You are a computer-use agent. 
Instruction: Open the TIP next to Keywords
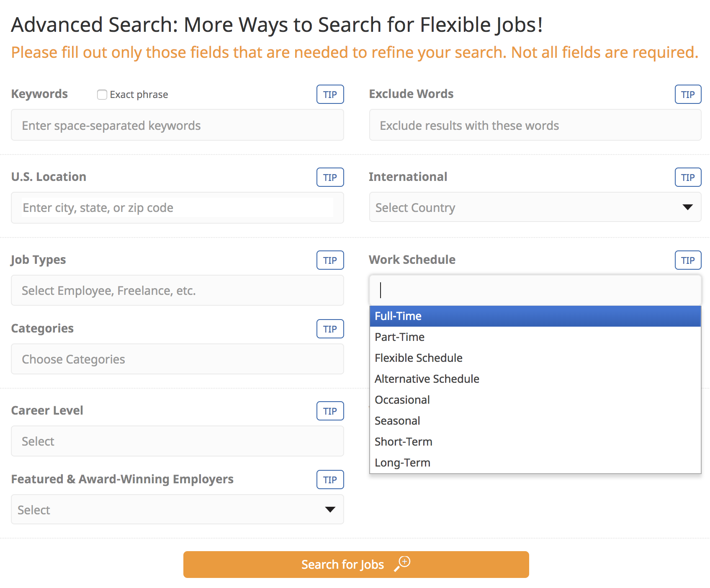pos(330,94)
